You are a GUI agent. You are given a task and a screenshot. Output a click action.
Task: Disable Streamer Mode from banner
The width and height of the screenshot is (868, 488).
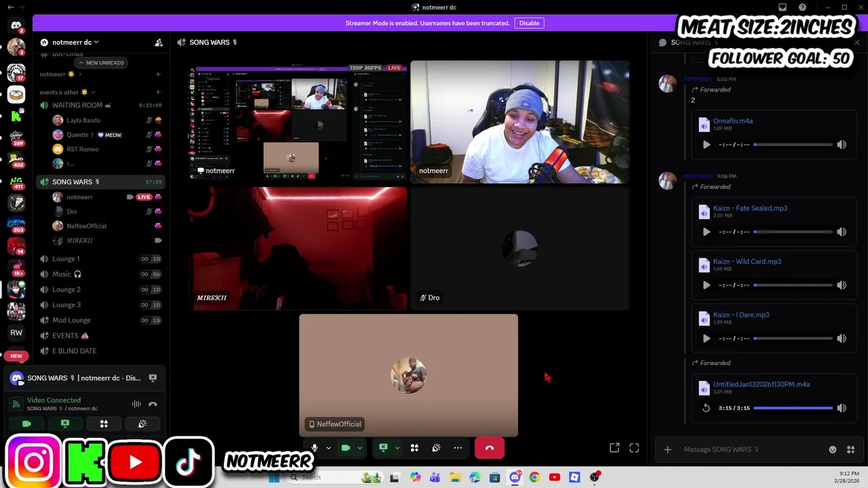[x=529, y=23]
